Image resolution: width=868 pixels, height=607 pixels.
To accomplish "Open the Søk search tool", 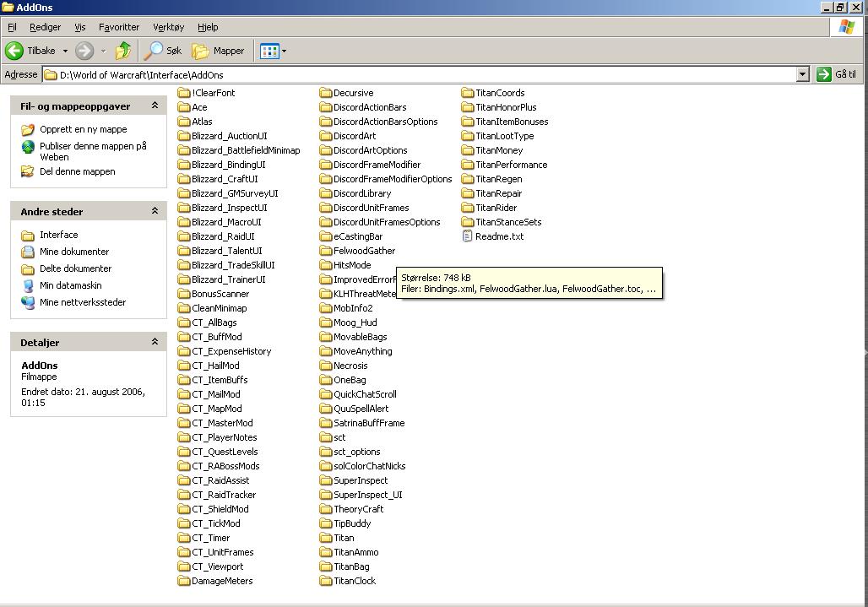I will pyautogui.click(x=163, y=51).
